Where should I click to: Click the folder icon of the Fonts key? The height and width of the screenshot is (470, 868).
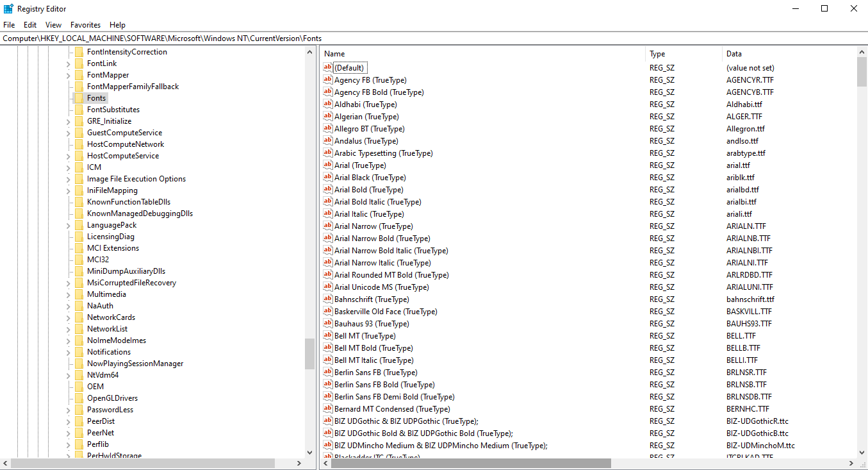click(79, 98)
